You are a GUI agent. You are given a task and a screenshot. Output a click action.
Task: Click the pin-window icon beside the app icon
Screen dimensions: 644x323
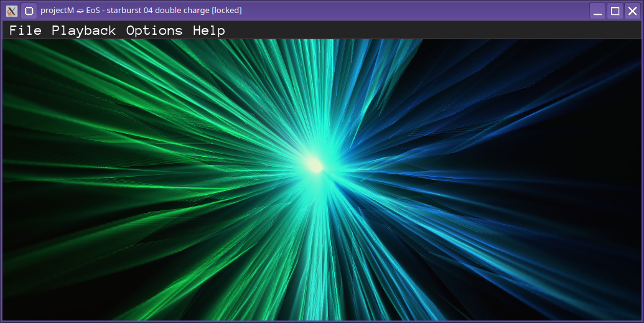pos(29,11)
